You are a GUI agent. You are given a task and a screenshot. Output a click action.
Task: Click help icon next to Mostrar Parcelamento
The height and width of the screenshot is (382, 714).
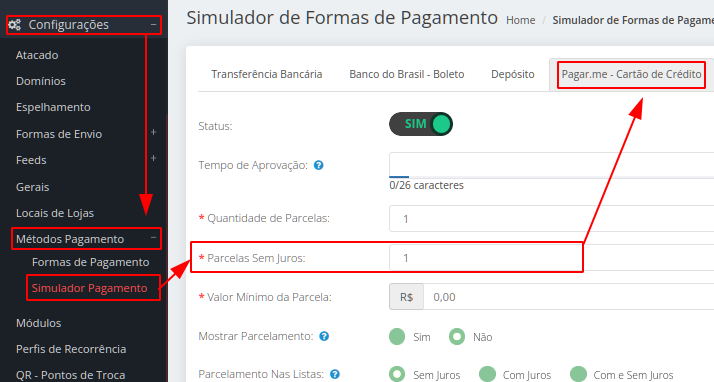coord(324,336)
